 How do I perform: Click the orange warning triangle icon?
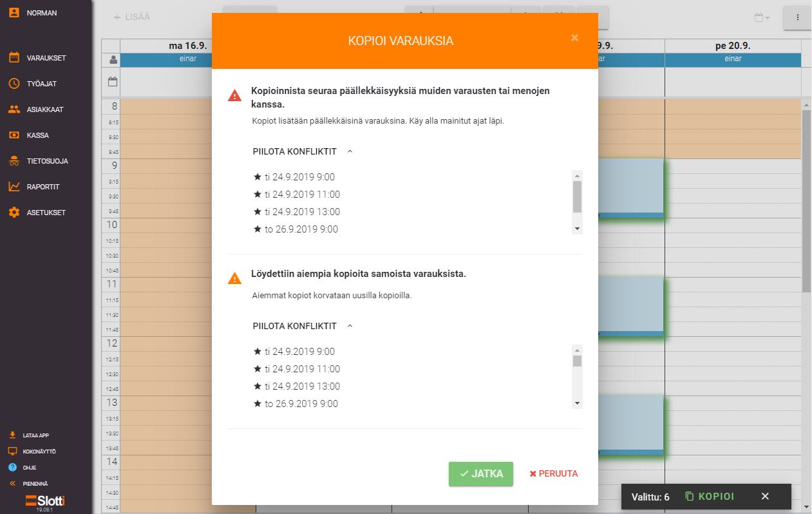pyautogui.click(x=235, y=278)
